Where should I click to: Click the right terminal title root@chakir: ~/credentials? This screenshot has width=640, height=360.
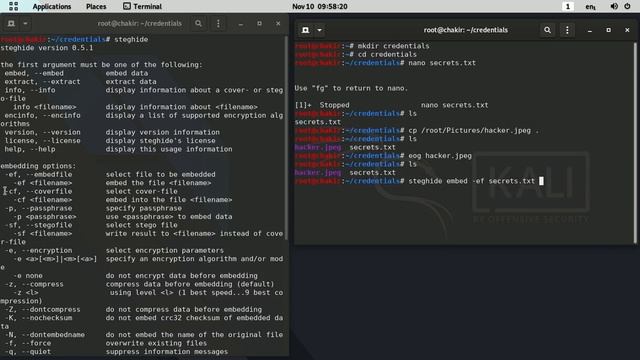click(466, 30)
